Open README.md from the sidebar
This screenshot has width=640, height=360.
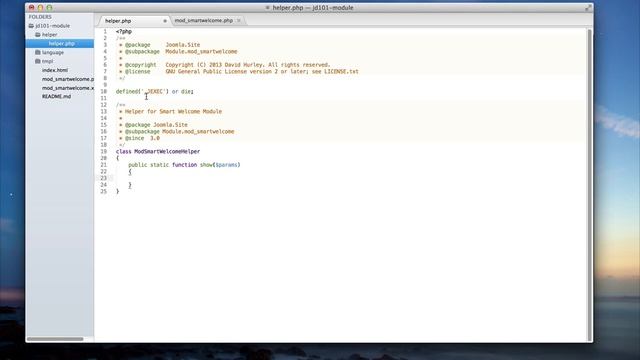tap(56, 97)
